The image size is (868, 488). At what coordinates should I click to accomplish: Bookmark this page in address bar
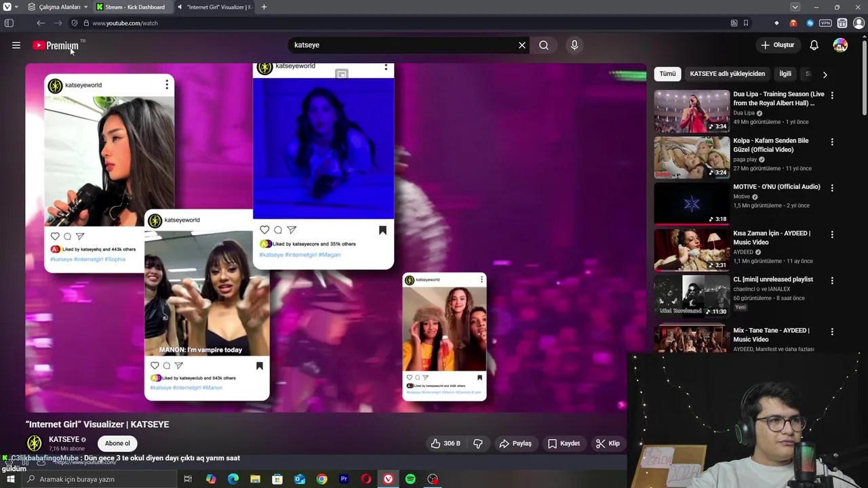click(x=745, y=23)
